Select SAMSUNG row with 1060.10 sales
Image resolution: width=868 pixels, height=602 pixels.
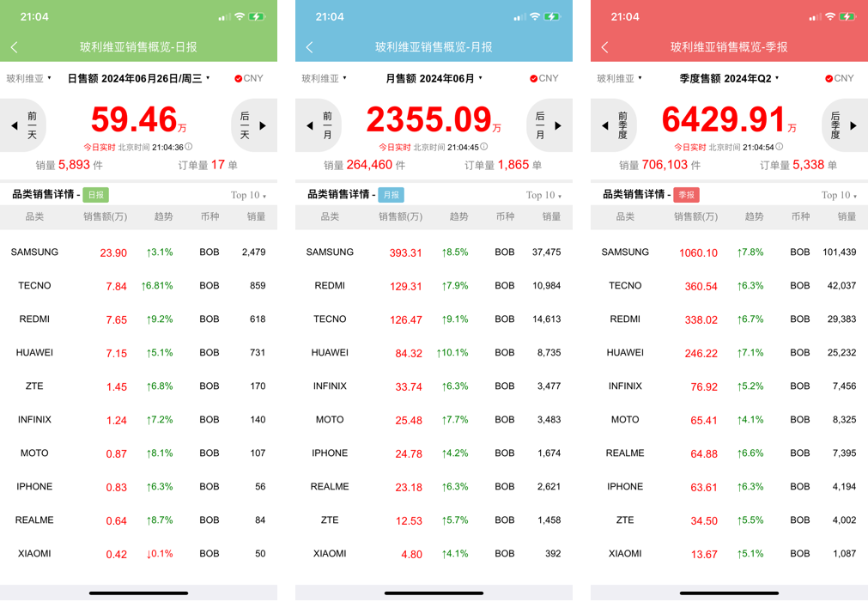point(729,252)
